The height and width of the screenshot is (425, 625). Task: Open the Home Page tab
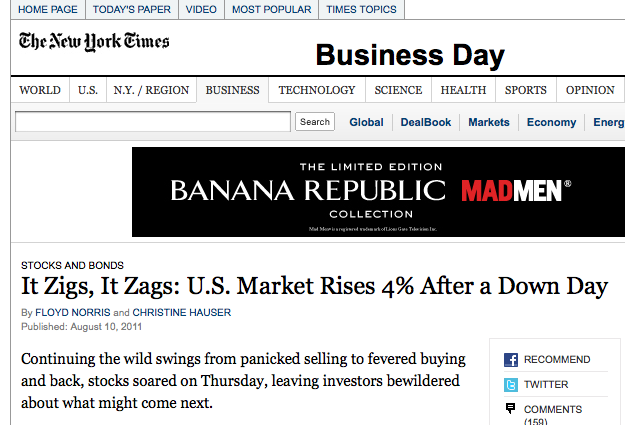(47, 9)
